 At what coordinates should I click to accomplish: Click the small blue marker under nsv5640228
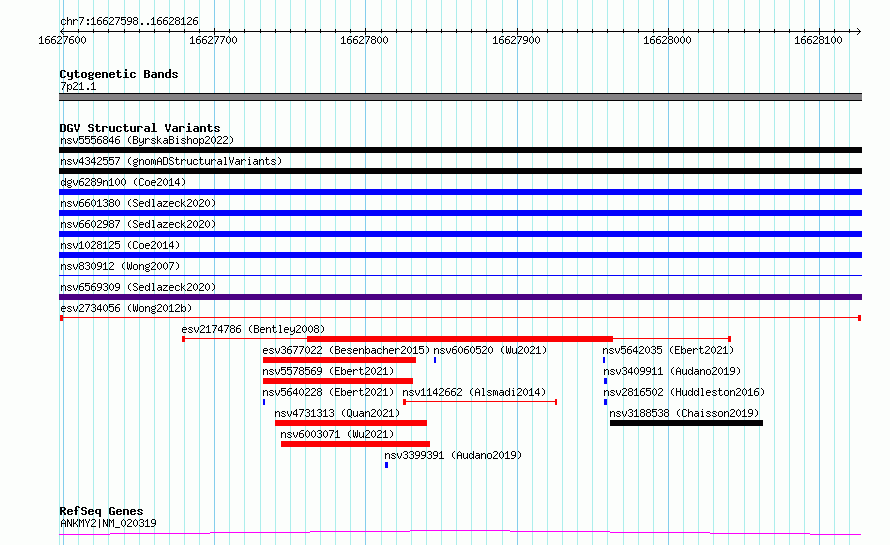pyautogui.click(x=264, y=402)
